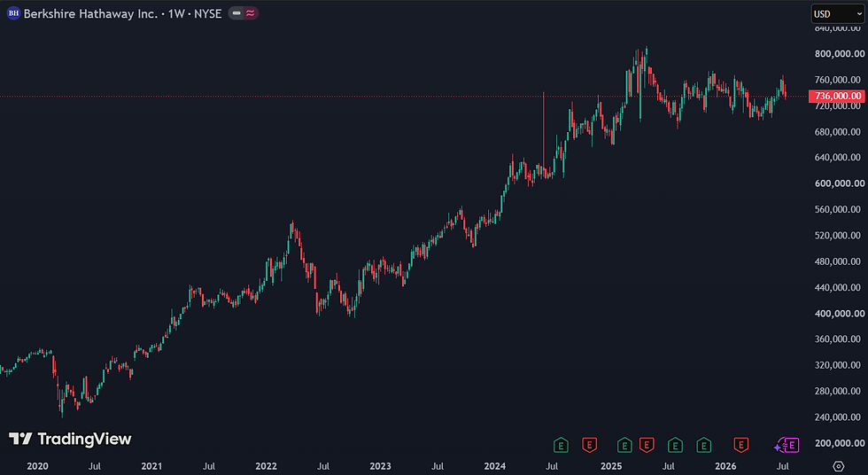Screen dimensions: 868x475
Task: Click the tall red wick spike in mid-2024
Action: click(x=544, y=130)
